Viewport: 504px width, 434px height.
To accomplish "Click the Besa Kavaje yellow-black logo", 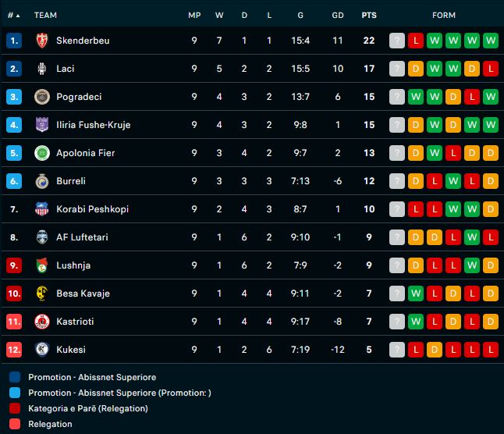I will 42,293.
